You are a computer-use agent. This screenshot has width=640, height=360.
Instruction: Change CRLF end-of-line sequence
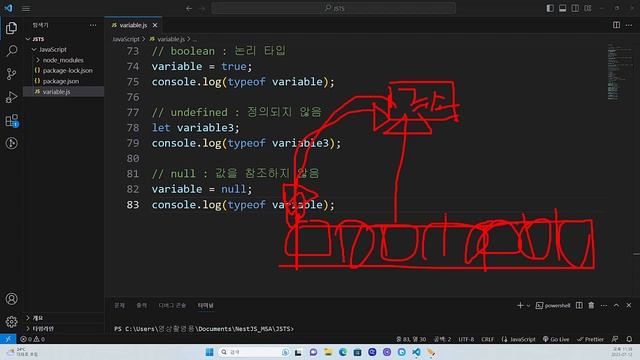click(487, 339)
